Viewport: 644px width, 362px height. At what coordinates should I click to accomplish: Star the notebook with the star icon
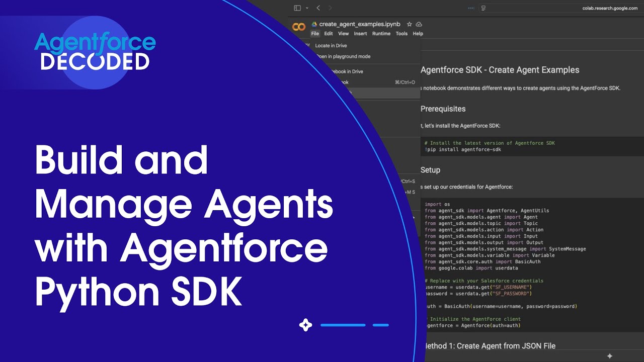pyautogui.click(x=410, y=24)
